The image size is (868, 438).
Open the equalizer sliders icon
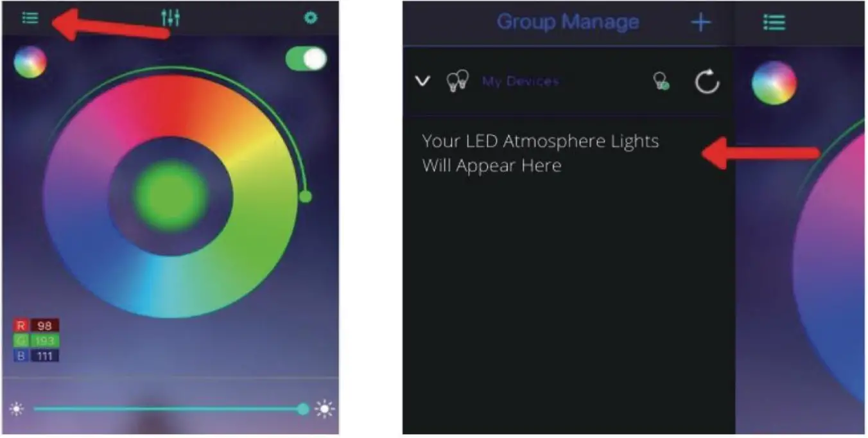point(171,18)
